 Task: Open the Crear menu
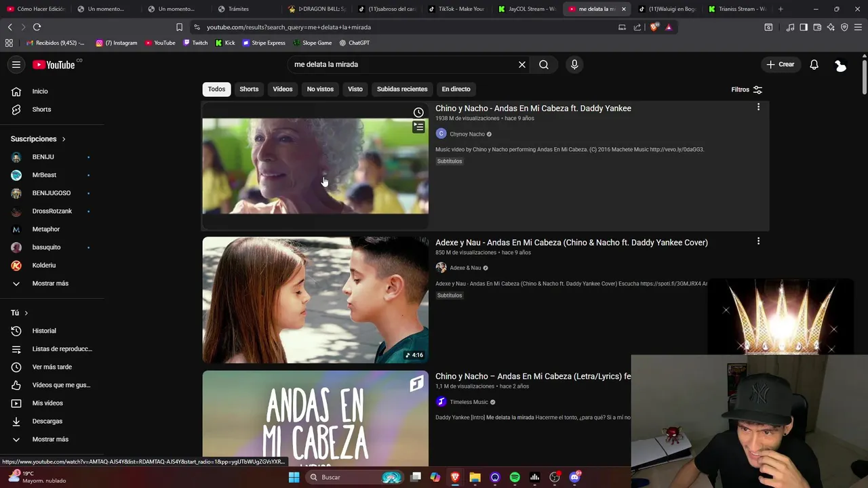click(x=780, y=64)
